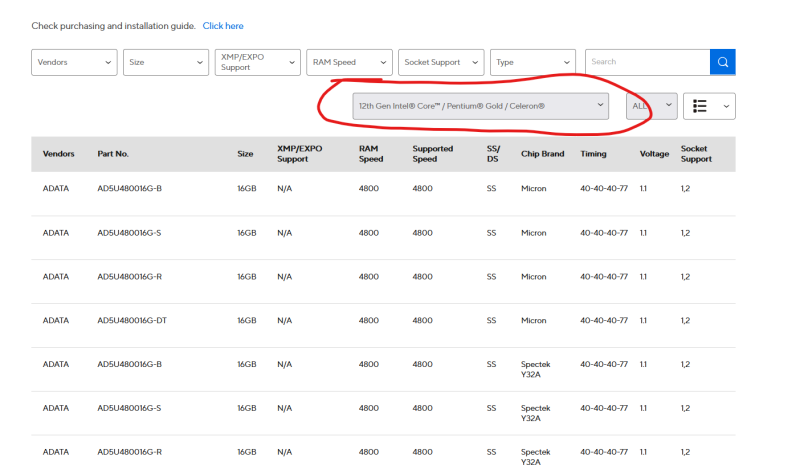Focus the Search input field
The width and height of the screenshot is (800, 474).
point(647,62)
